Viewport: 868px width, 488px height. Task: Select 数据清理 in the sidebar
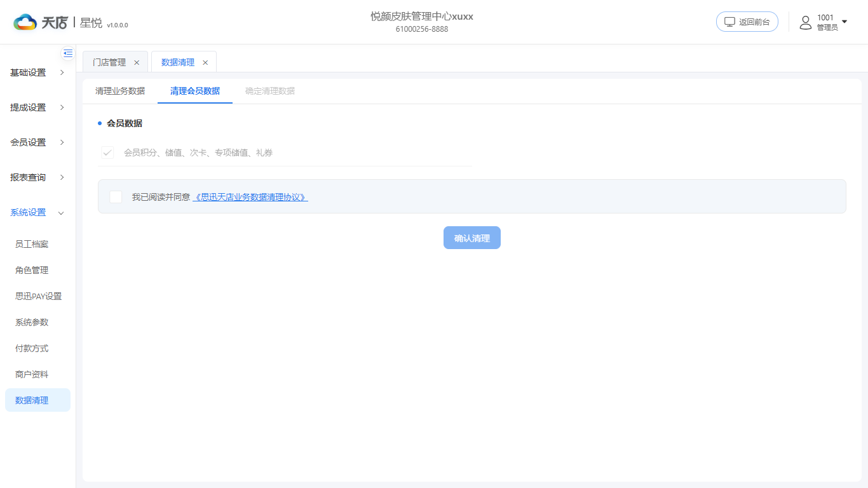tap(37, 400)
